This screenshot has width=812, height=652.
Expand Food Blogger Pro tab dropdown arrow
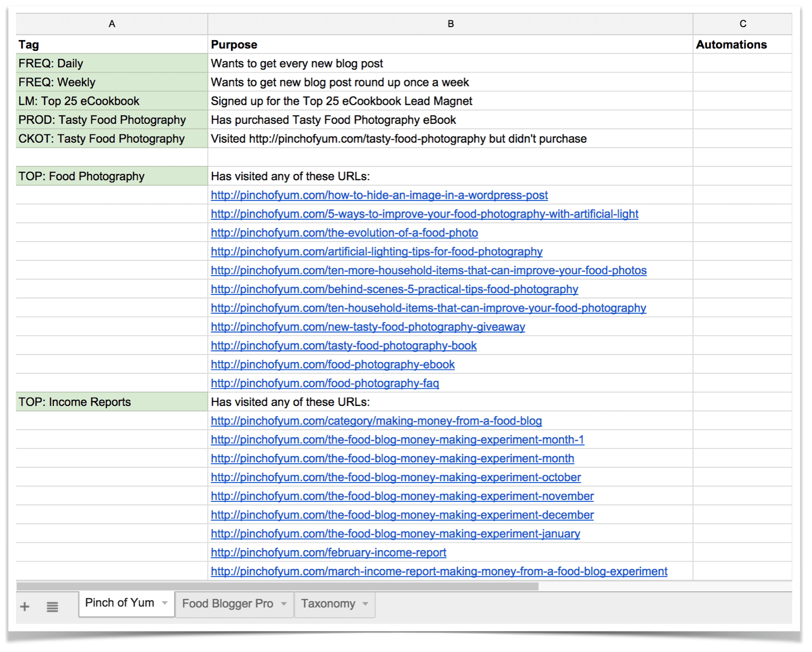[x=284, y=604]
